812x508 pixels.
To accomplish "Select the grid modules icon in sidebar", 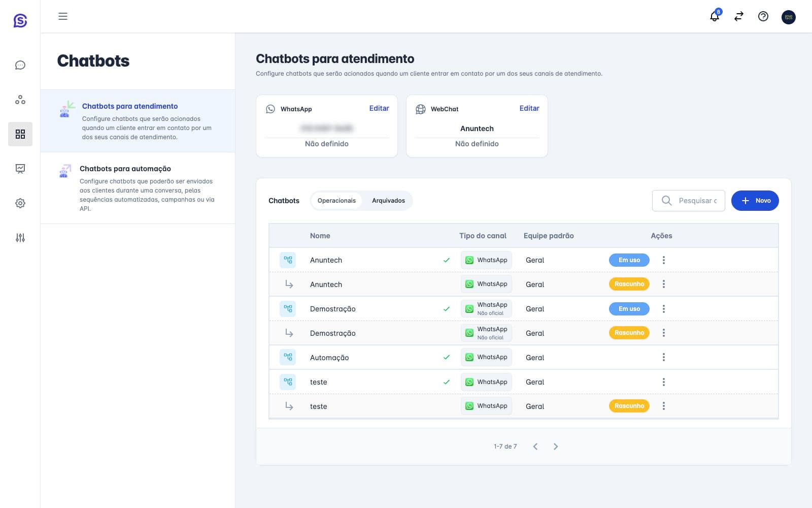I will (x=20, y=134).
